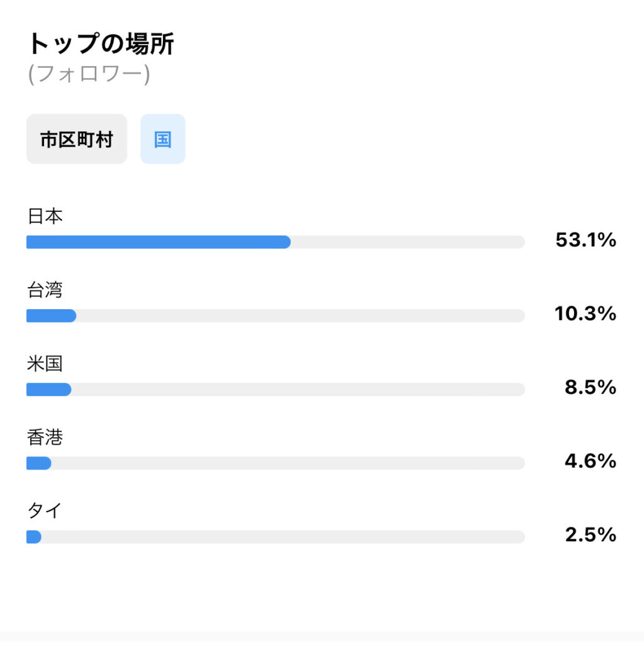Switch to the 市区町村 tab

pyautogui.click(x=77, y=139)
